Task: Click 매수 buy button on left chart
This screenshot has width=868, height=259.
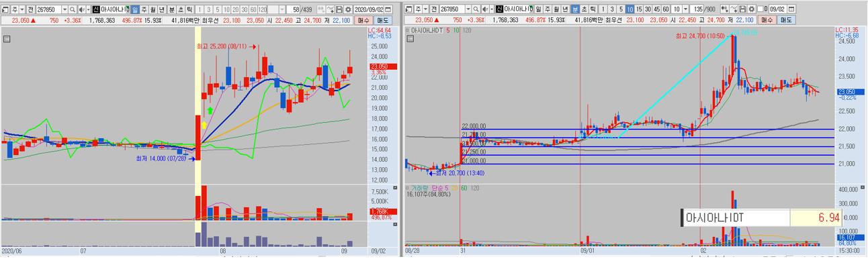Action: pyautogui.click(x=363, y=20)
